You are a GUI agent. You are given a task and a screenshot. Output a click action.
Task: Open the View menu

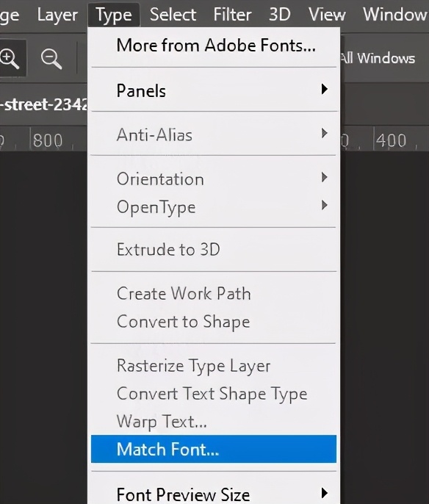click(327, 15)
